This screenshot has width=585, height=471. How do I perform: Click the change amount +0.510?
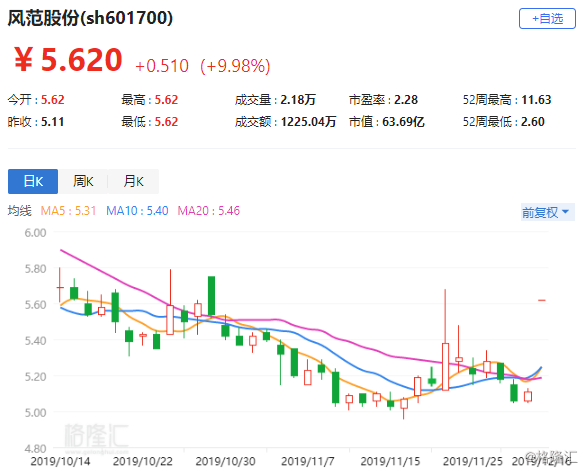pyautogui.click(x=162, y=66)
